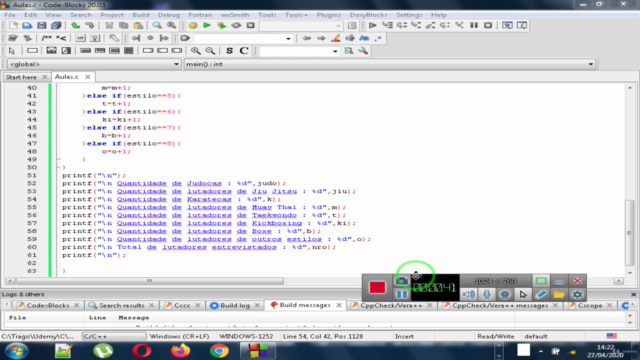Stop the debugger
Image resolution: width=640 pixels, height=360 pixels.
coord(488,25)
